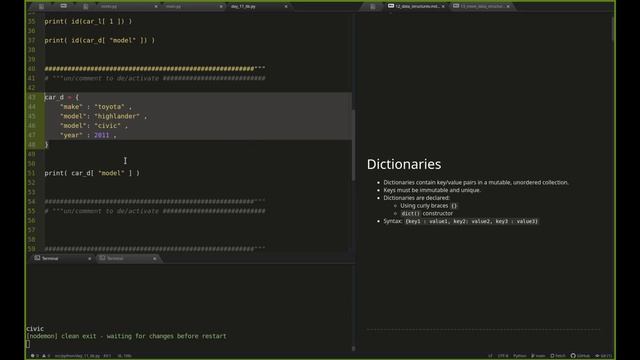
Task: Close the 12_data_structures preview tab
Action: pyautogui.click(x=443, y=7)
